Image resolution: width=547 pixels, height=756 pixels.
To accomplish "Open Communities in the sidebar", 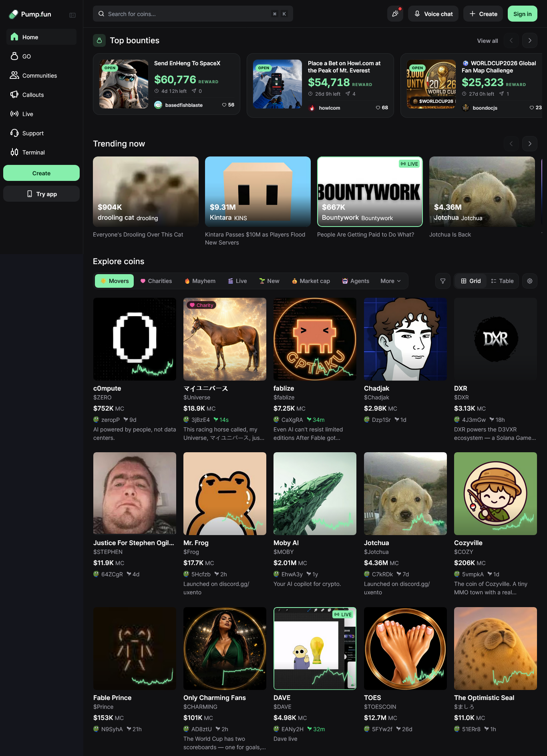I will [x=41, y=75].
